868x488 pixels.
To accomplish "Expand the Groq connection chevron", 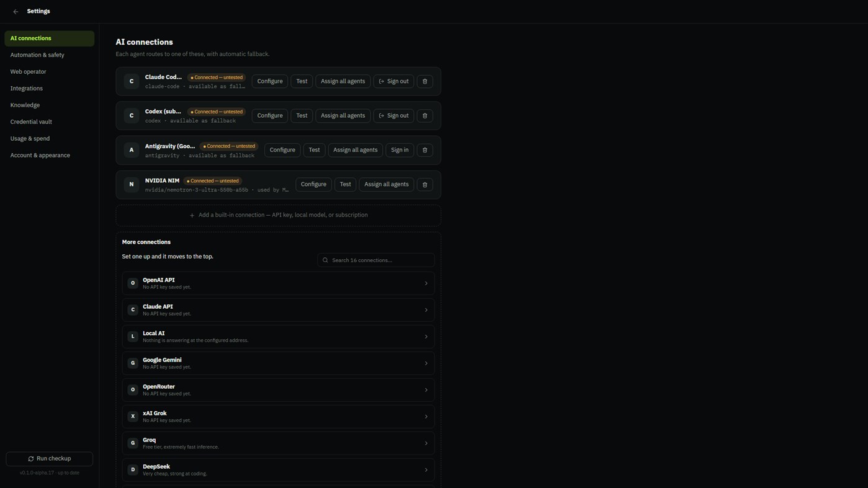I will click(x=426, y=443).
